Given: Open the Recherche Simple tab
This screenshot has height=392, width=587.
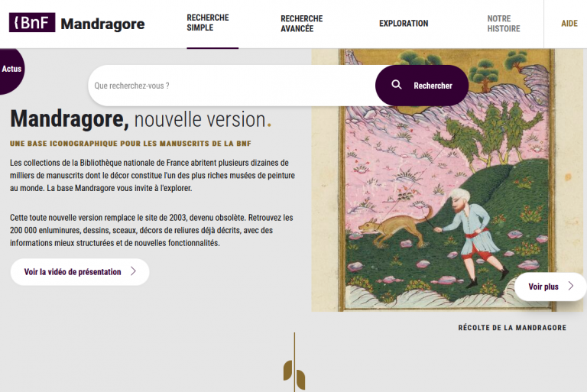Looking at the screenshot, I should 208,23.
